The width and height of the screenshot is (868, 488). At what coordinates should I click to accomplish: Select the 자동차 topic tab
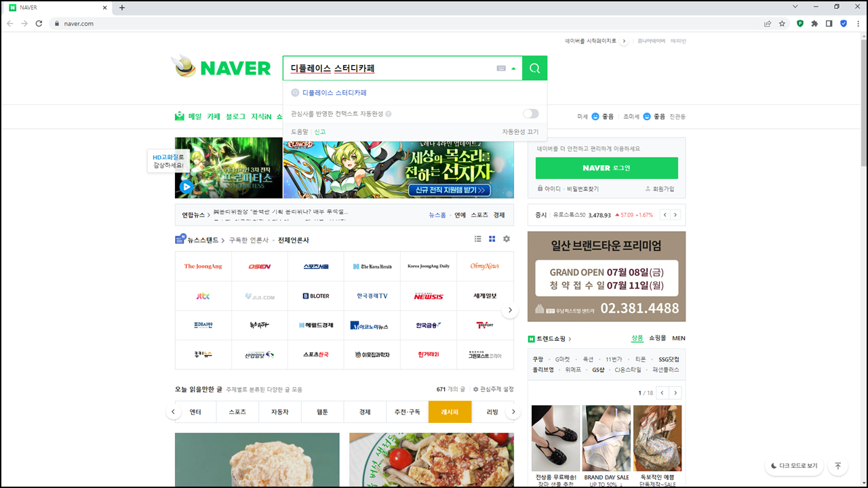tap(280, 412)
